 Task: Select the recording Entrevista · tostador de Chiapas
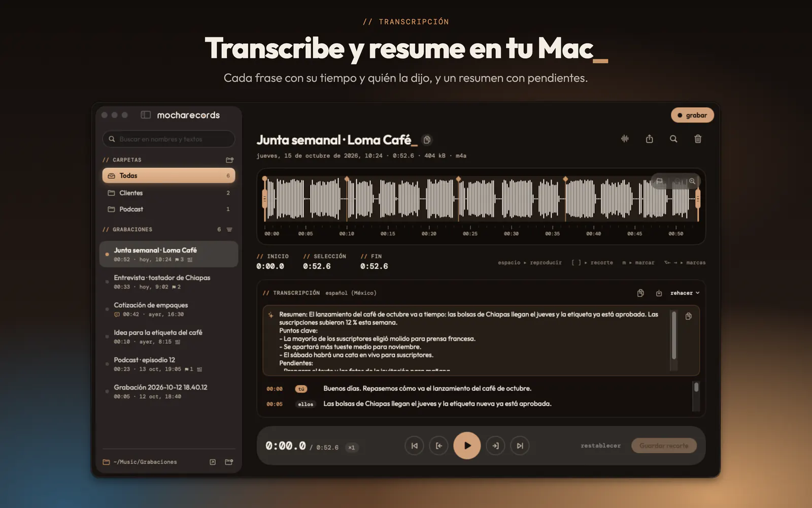168,282
